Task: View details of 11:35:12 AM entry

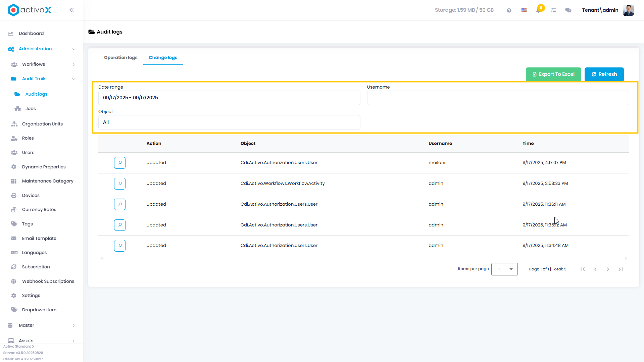Action: (x=120, y=225)
